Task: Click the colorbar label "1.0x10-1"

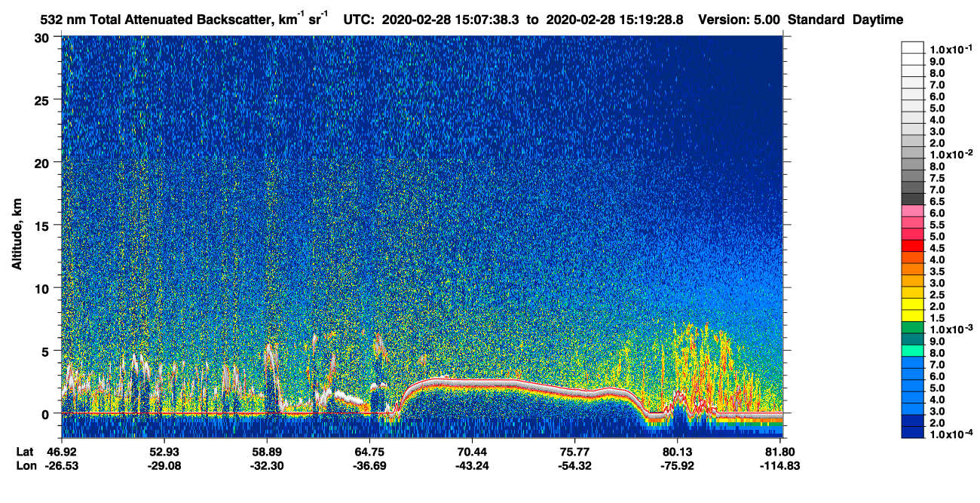Action: (x=951, y=48)
